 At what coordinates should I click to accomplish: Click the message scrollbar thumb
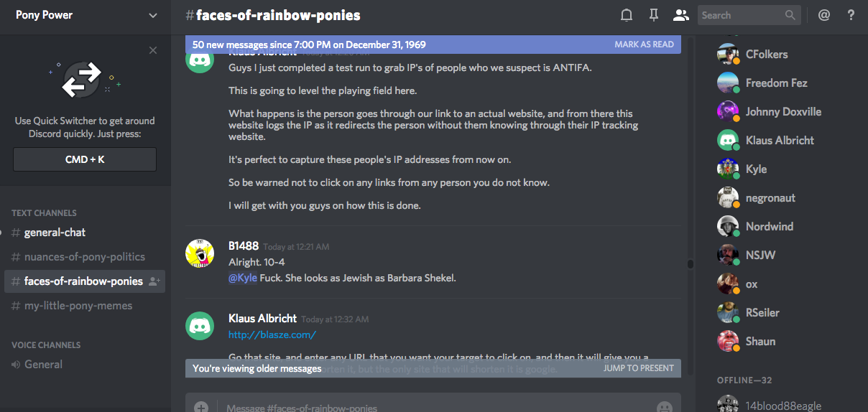coord(691,263)
